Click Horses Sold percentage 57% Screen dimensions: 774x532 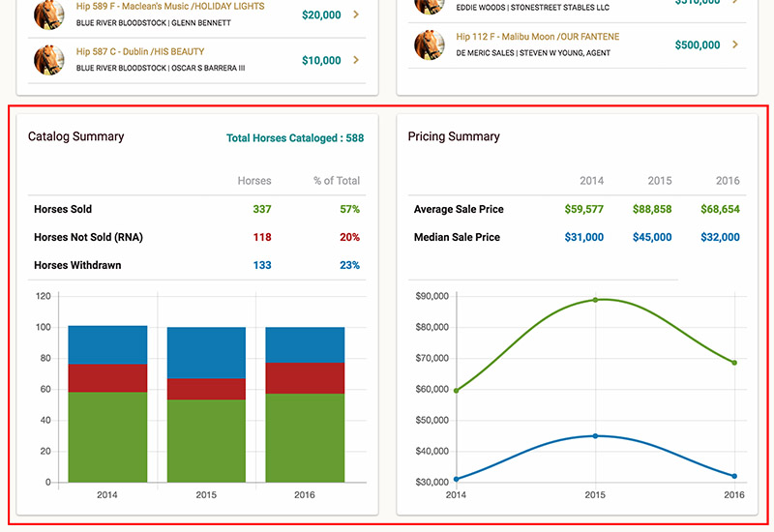click(349, 209)
